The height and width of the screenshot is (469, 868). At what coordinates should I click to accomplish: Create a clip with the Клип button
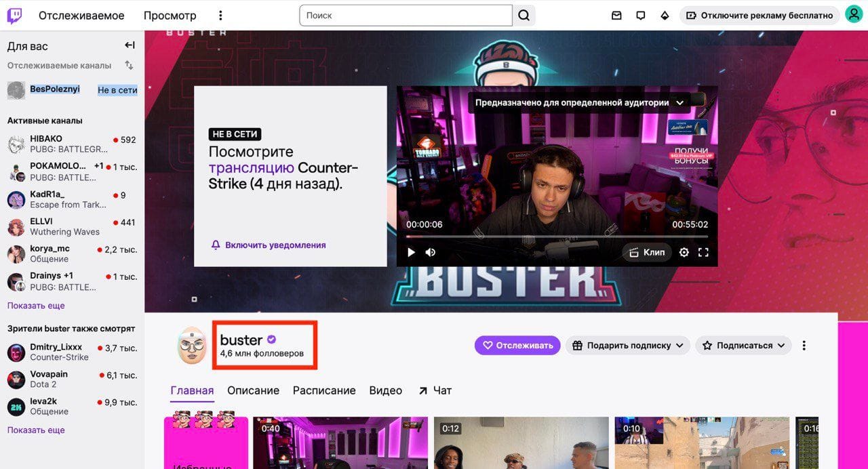click(x=646, y=251)
